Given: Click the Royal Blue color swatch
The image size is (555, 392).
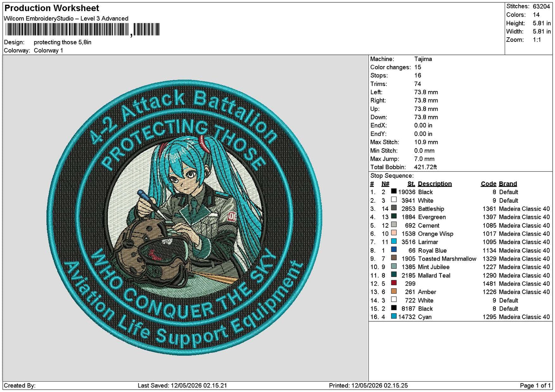Looking at the screenshot, I should (x=394, y=250).
